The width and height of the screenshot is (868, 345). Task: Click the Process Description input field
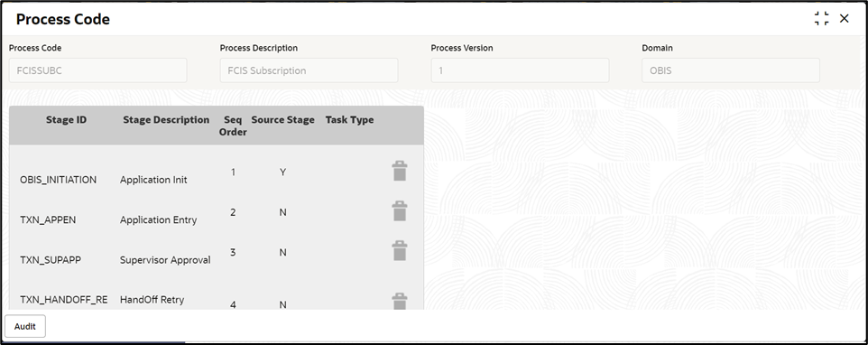click(309, 70)
